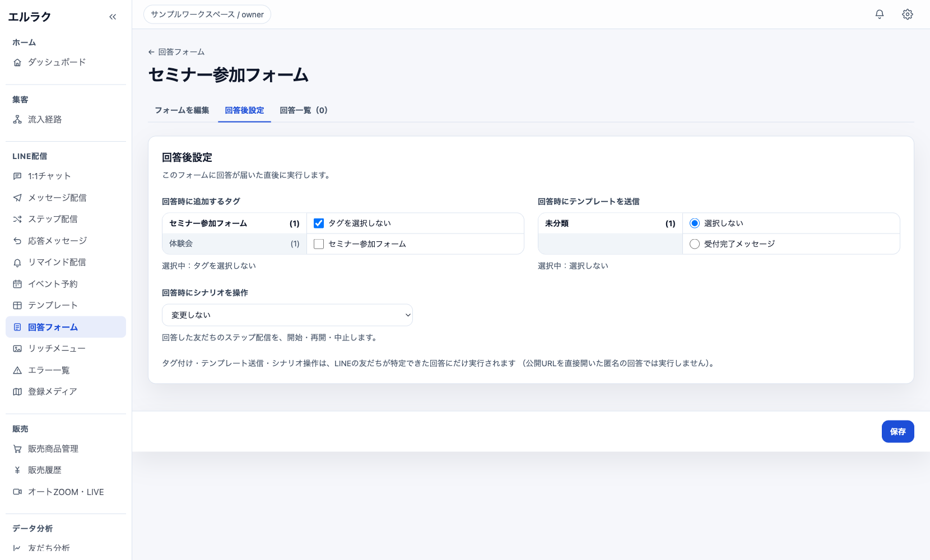Click the 友だち分析 sidebar item

pyautogui.click(x=66, y=548)
